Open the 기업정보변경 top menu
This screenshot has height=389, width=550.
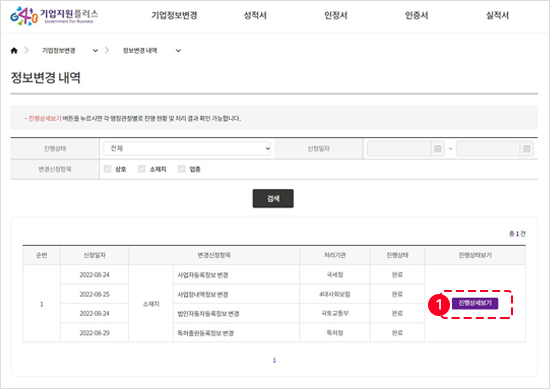(x=174, y=15)
